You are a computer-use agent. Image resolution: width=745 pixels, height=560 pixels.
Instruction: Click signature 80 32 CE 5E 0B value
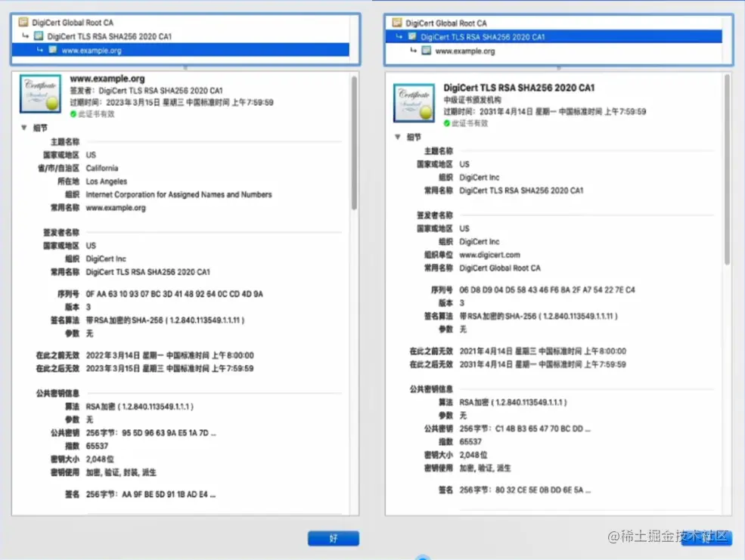[525, 490]
